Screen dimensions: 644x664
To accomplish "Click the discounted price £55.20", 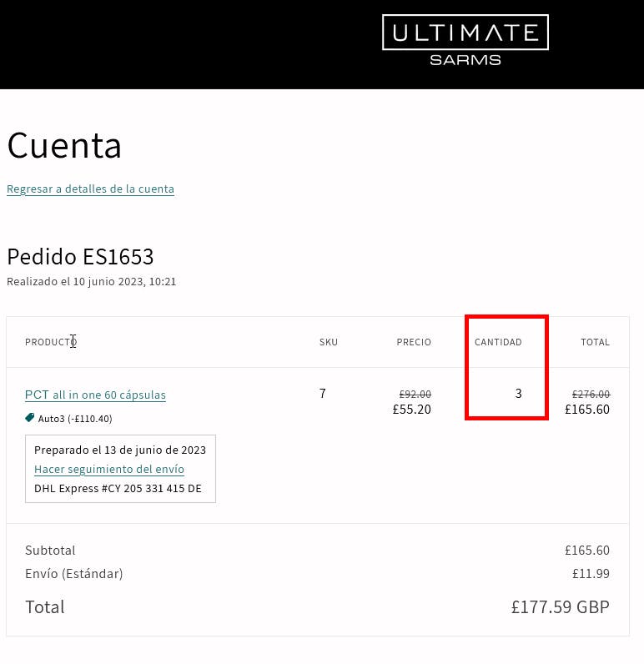I will coord(412,410).
